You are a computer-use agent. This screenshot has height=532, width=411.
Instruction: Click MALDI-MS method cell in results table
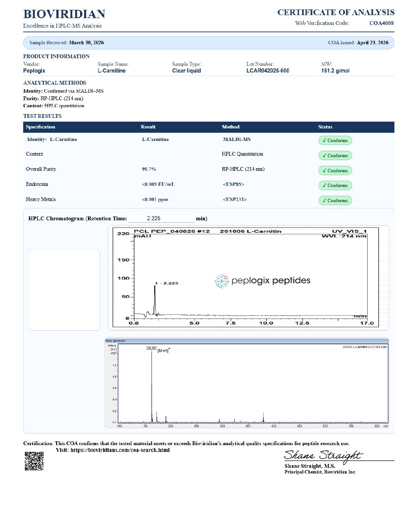pos(237,139)
